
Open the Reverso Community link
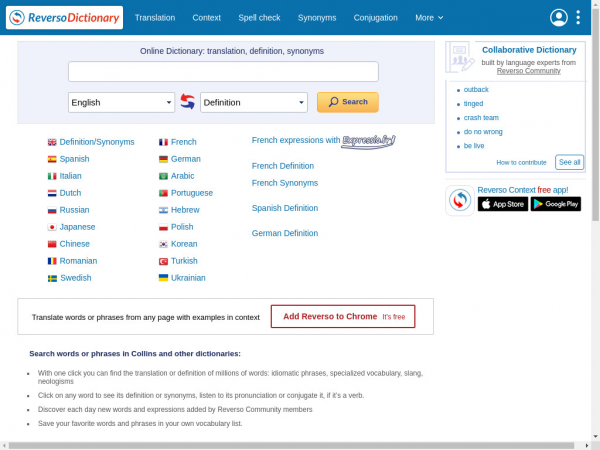point(528,71)
